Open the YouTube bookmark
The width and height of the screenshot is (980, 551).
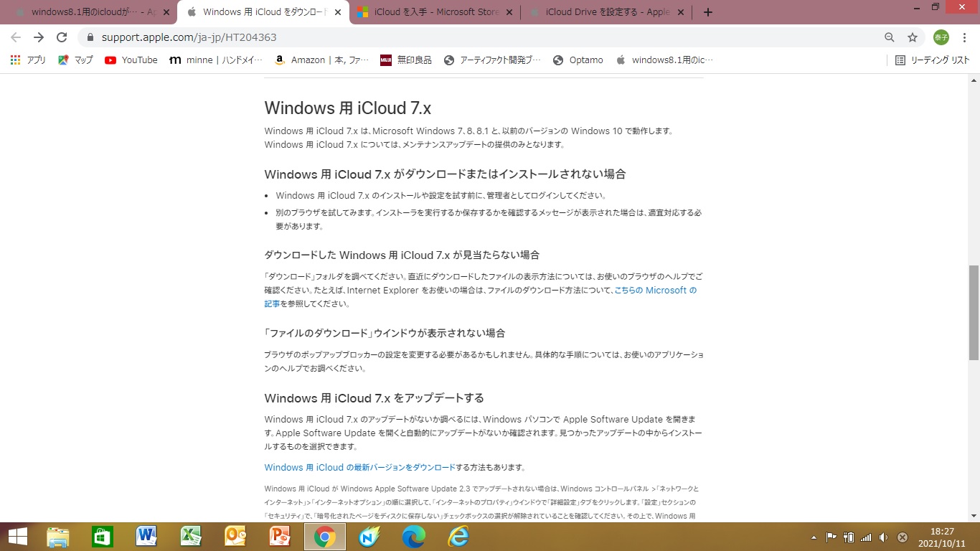tap(131, 60)
